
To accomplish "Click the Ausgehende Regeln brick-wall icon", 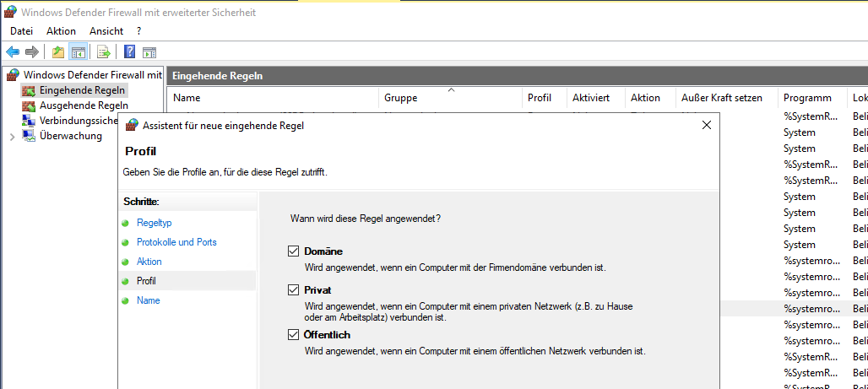I will [x=29, y=105].
